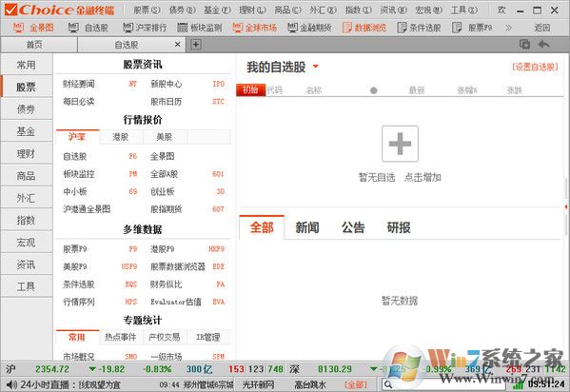Click the 返回 toolbar button
570x392 pixels.
(542, 28)
